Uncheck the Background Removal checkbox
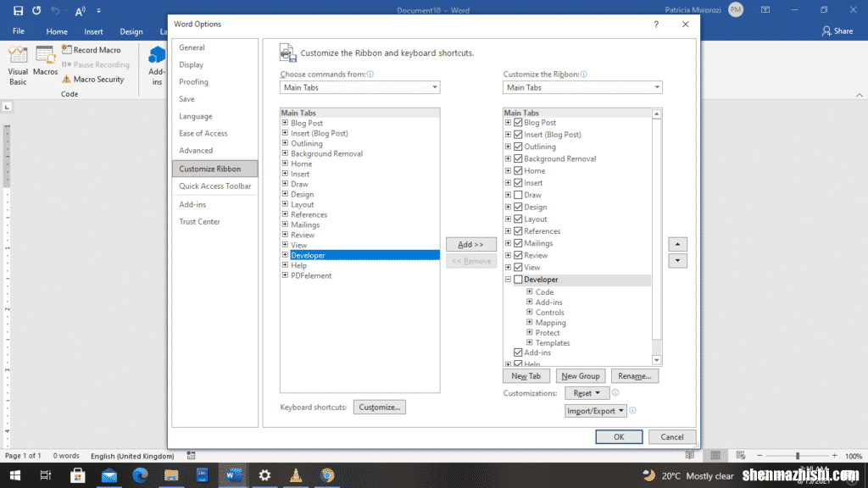 518,158
